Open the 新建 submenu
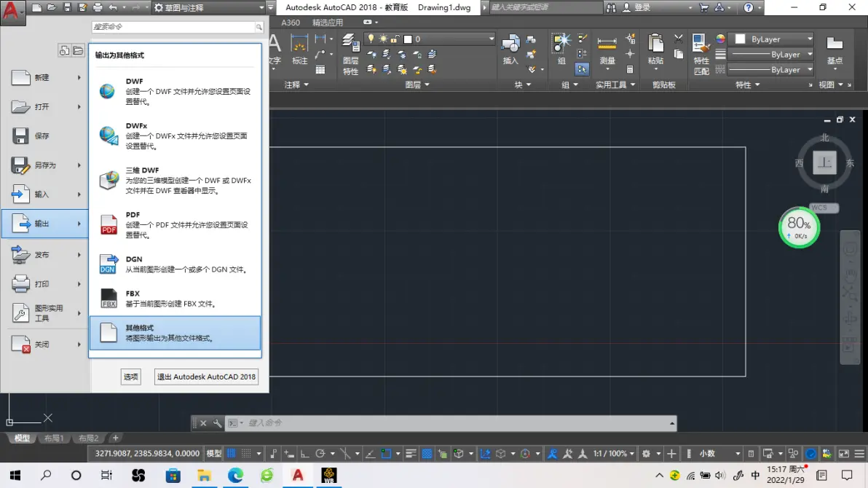Viewport: 868px width, 488px height. (x=45, y=77)
